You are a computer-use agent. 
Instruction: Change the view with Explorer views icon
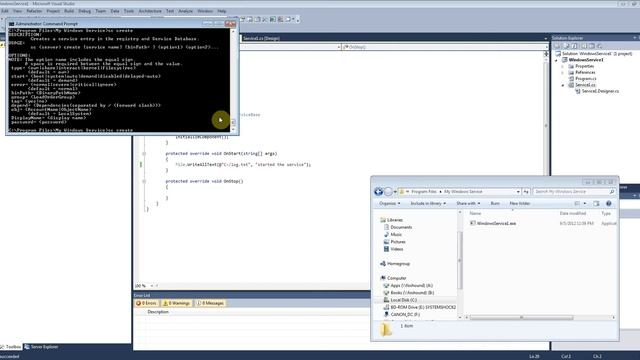click(577, 203)
